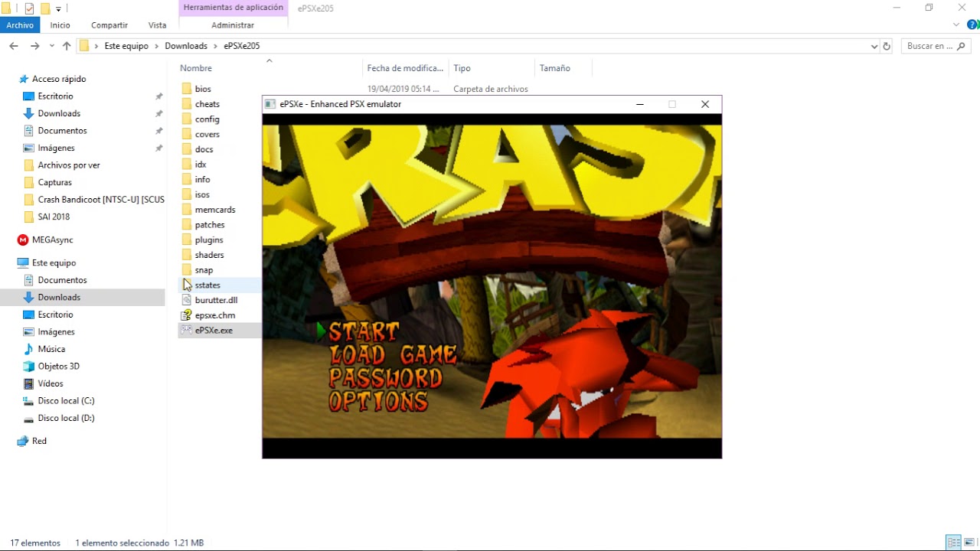Select Este equipo in navigation pane

pyautogui.click(x=46, y=262)
